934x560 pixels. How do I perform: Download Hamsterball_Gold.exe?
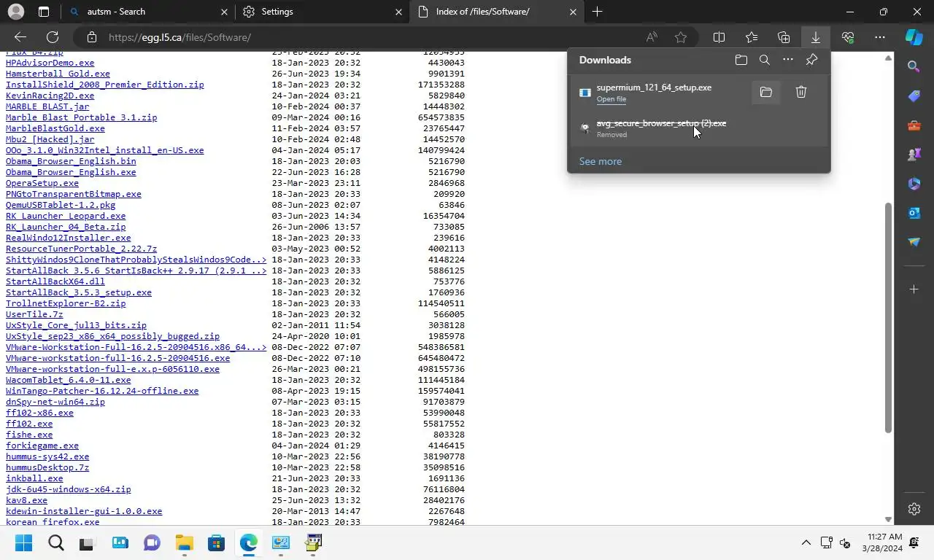(x=58, y=74)
